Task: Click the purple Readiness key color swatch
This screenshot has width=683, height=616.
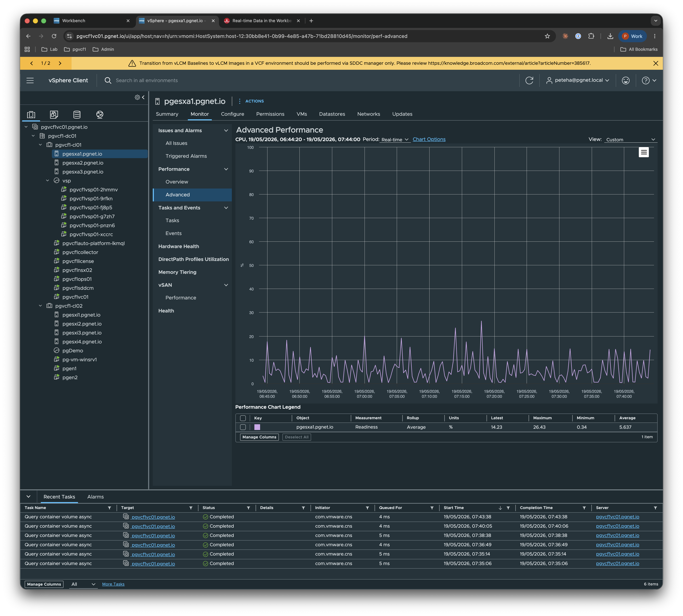Action: [x=257, y=427]
